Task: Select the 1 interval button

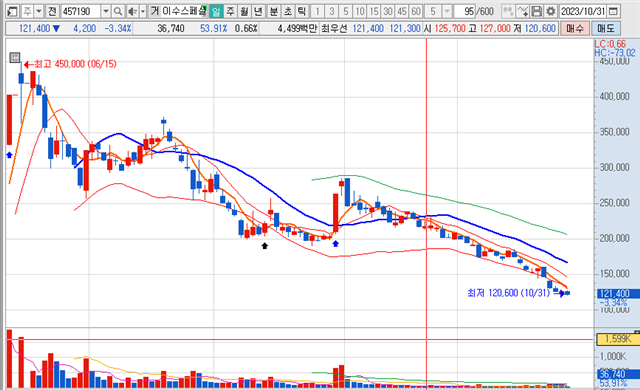Action: pyautogui.click(x=318, y=11)
